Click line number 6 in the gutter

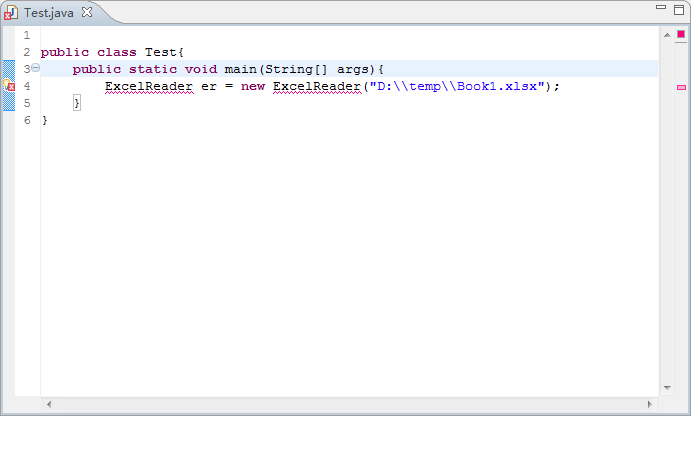click(x=27, y=120)
